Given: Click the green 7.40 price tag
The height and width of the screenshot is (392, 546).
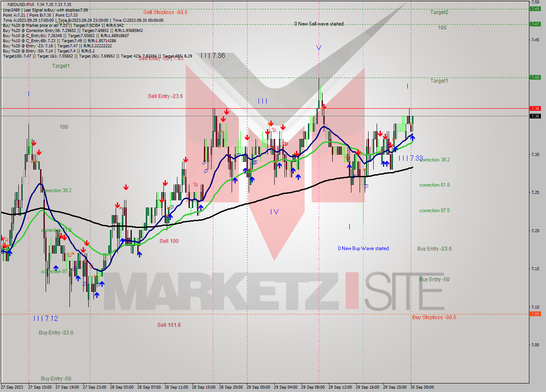Looking at the screenshot, I should (535, 77).
